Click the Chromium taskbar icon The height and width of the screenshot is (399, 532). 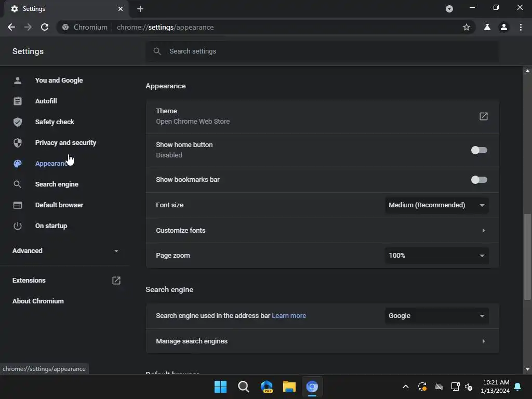[312, 387]
